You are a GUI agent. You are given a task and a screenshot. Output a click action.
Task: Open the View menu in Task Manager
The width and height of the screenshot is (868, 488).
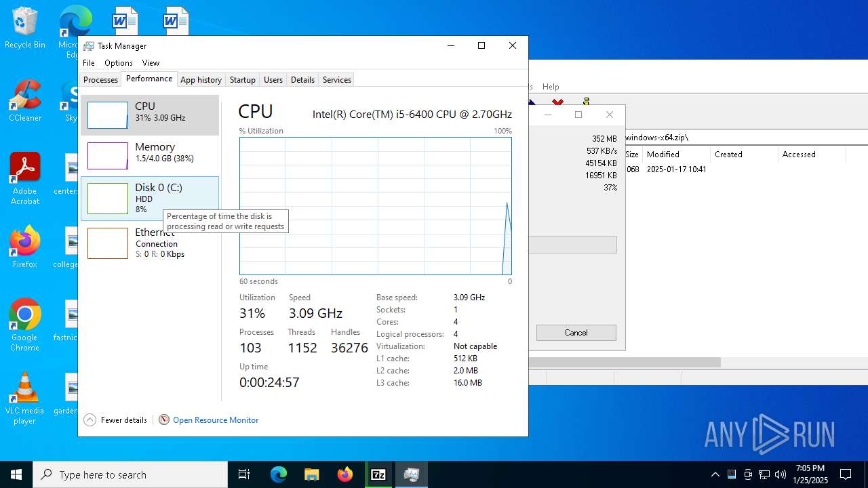click(151, 63)
